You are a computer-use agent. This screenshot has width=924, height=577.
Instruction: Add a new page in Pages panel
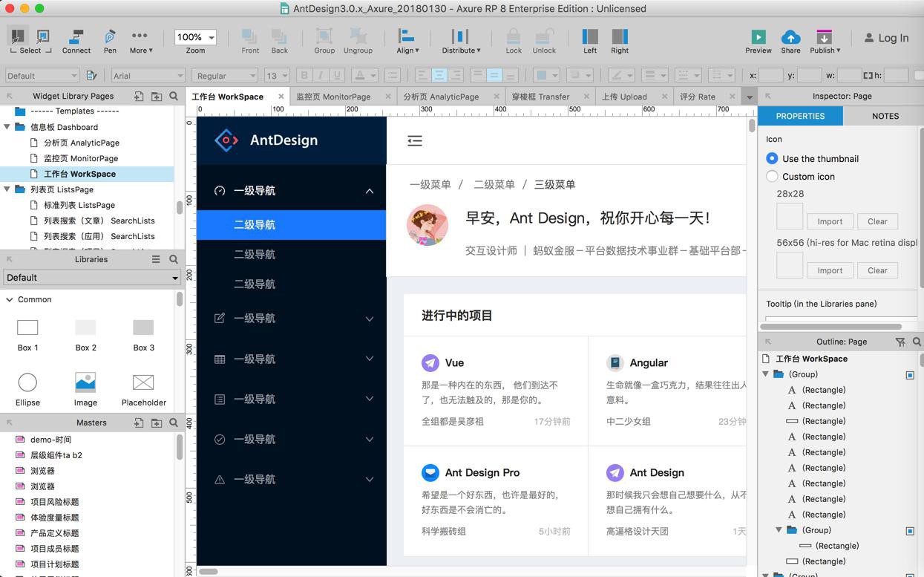pyautogui.click(x=139, y=96)
